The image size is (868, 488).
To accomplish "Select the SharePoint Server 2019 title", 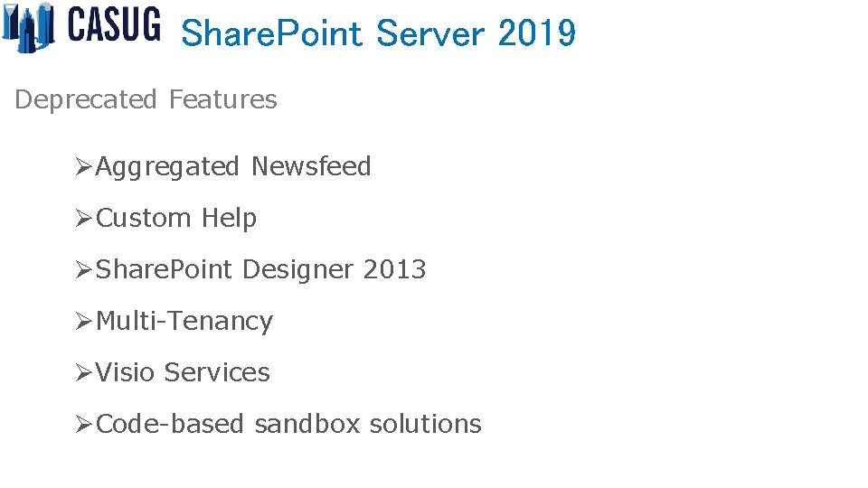I will tap(379, 33).
